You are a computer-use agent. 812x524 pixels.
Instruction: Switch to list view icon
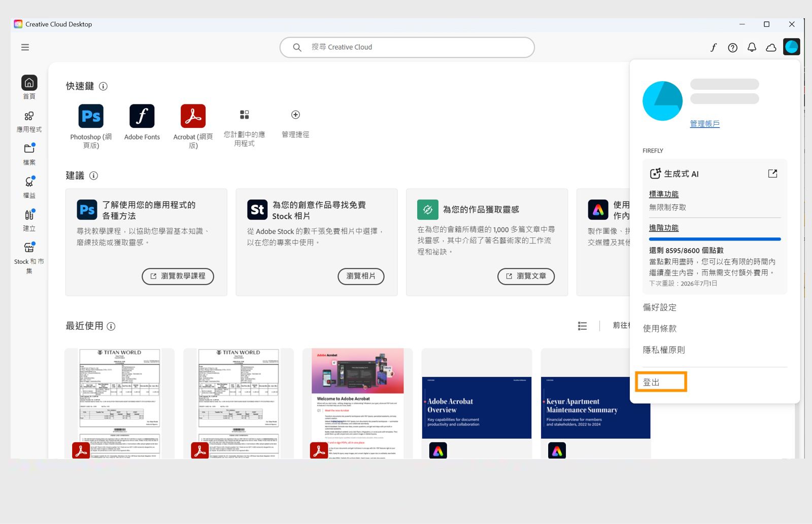coord(582,326)
